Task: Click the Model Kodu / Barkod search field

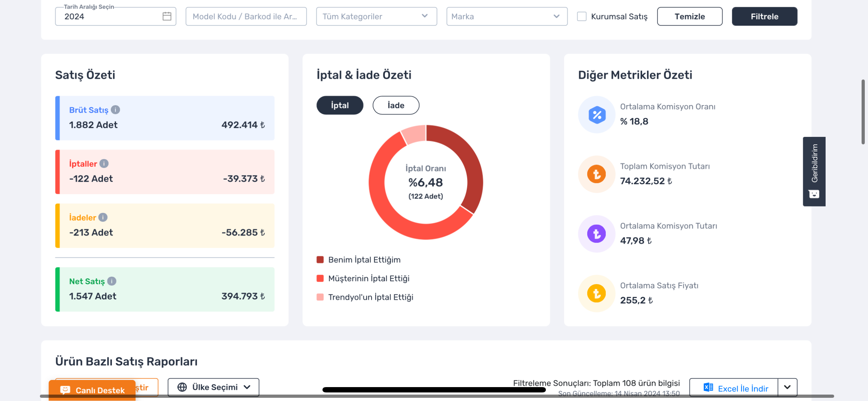Action: 246,16
